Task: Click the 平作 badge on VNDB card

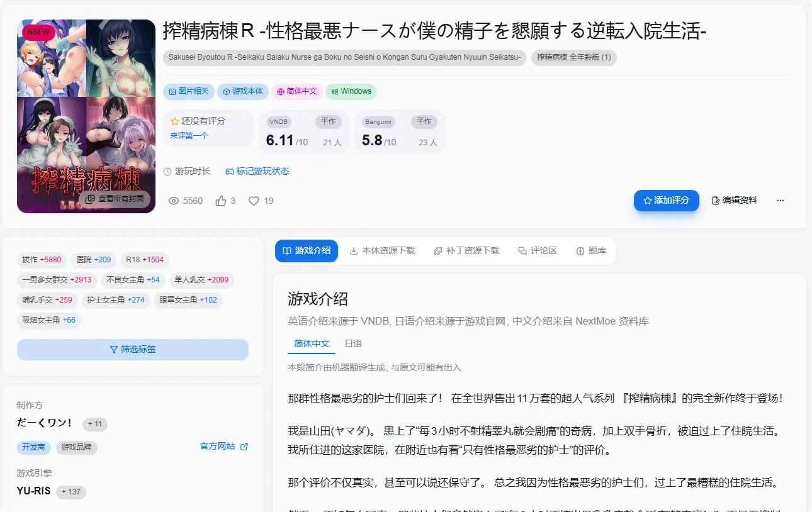Action: [x=329, y=121]
